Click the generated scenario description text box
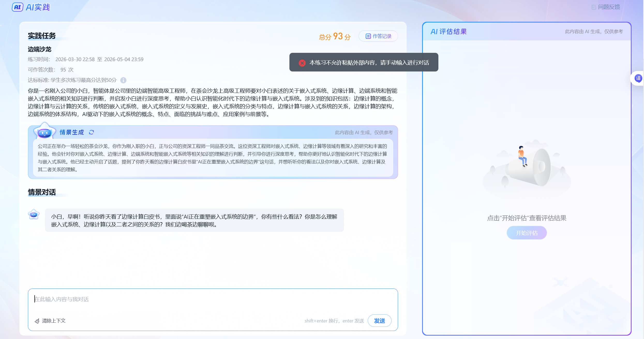This screenshot has width=644, height=339. (213, 158)
